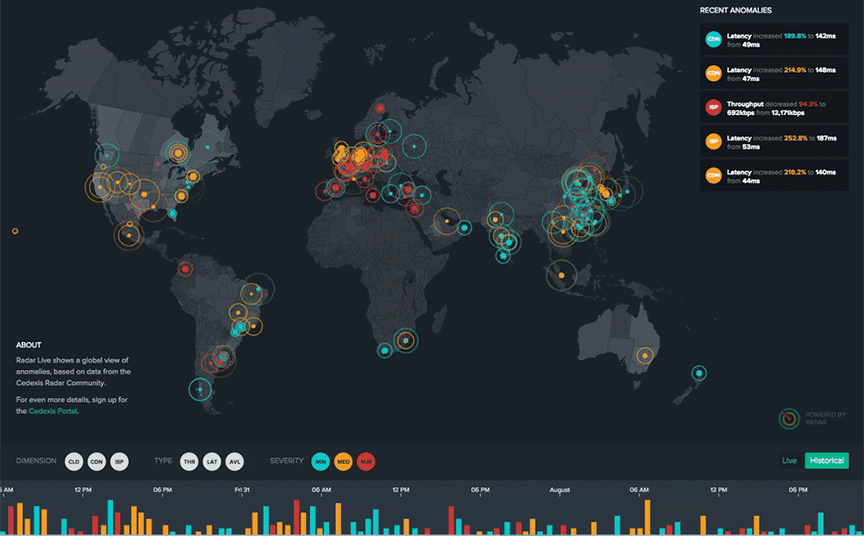The height and width of the screenshot is (536, 864).
Task: Toggle the LAT type filter
Action: [x=212, y=462]
